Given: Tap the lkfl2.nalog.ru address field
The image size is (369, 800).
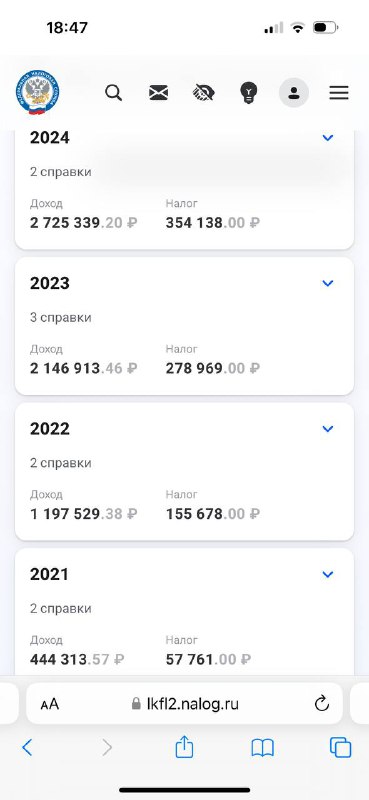Looking at the screenshot, I should tap(184, 704).
